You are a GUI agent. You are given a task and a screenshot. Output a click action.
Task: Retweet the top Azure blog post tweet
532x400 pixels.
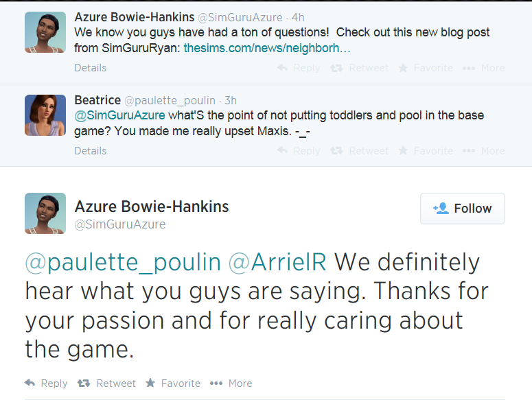coord(337,68)
